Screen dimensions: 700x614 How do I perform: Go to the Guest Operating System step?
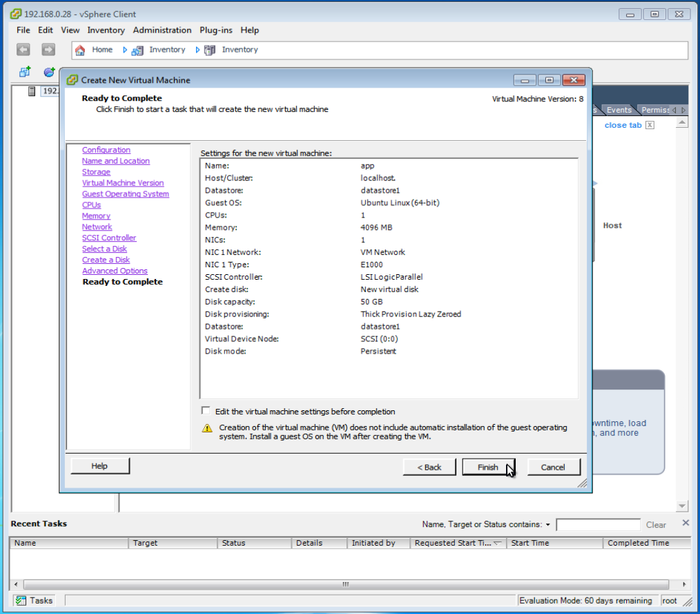tap(126, 194)
